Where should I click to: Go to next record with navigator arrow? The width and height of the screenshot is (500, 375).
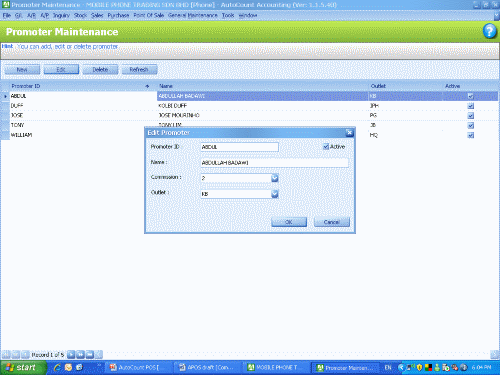(71, 355)
